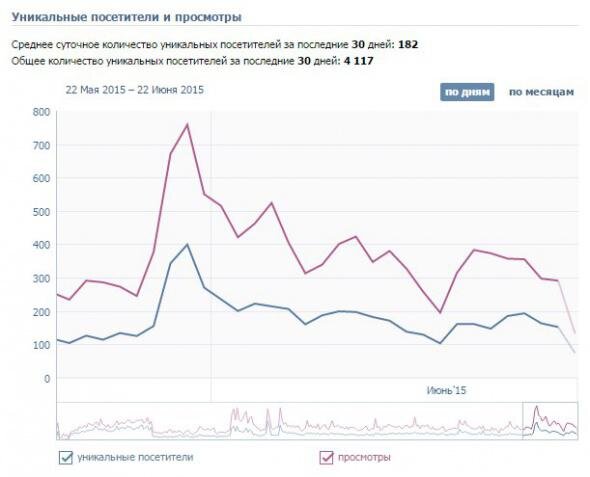Click the Июнь'15 axis label

click(x=446, y=390)
